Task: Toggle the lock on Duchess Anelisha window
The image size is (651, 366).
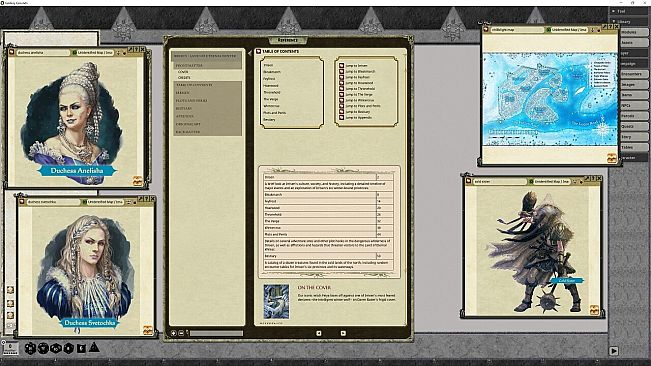Action: pos(125,53)
